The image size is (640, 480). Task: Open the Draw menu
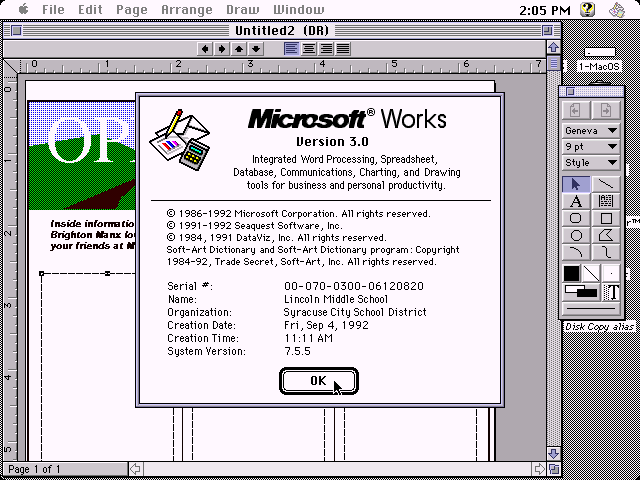click(242, 9)
